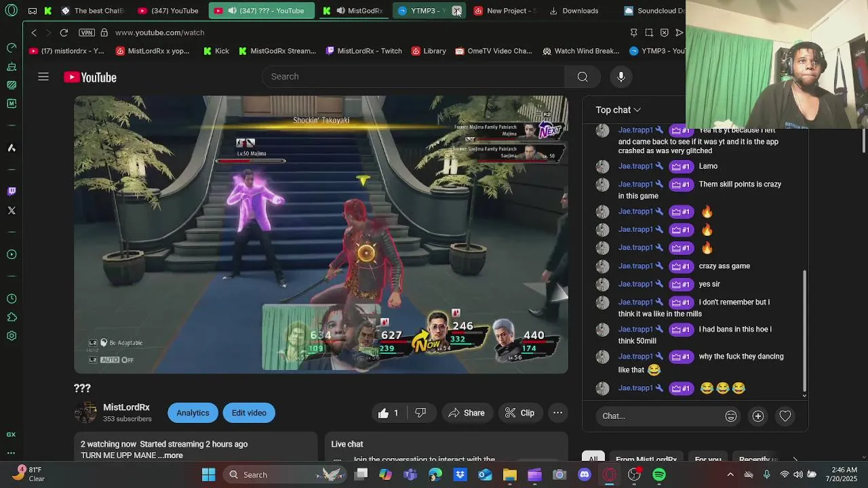868x488 pixels.
Task: Open Spotify from the taskbar
Action: (x=659, y=474)
